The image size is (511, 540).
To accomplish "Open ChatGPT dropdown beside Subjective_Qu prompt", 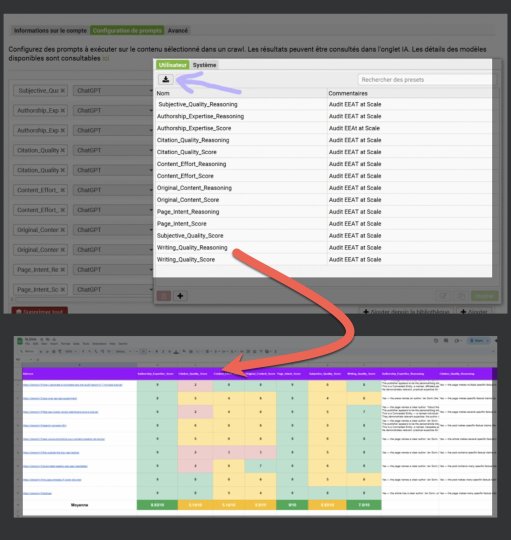I will [x=113, y=91].
